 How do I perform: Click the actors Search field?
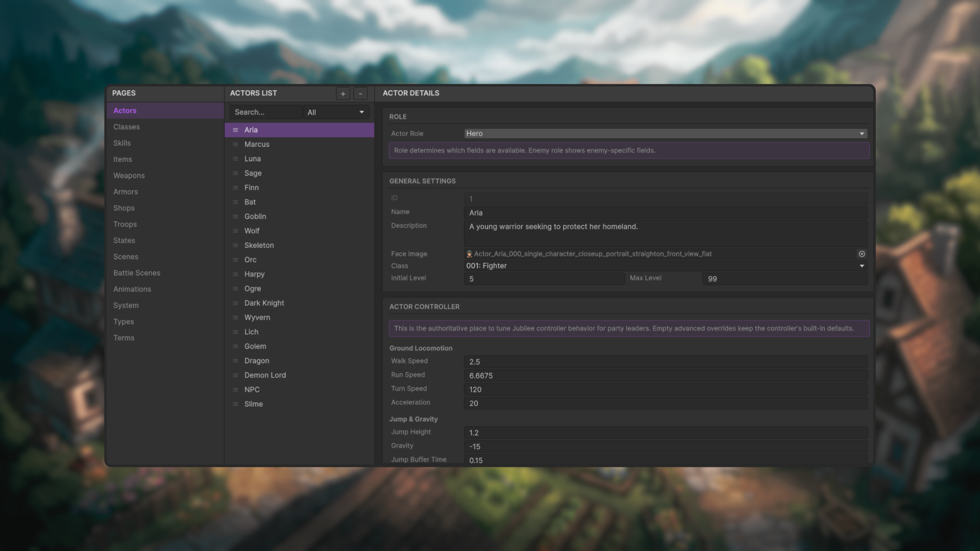266,112
